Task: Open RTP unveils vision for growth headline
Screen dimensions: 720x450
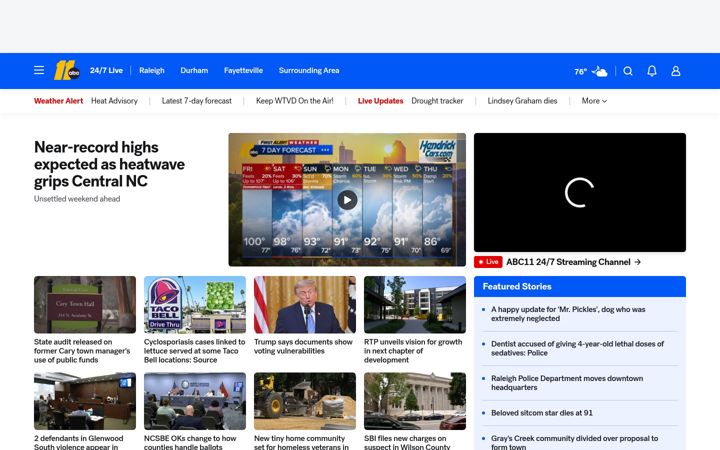Action: [413, 351]
